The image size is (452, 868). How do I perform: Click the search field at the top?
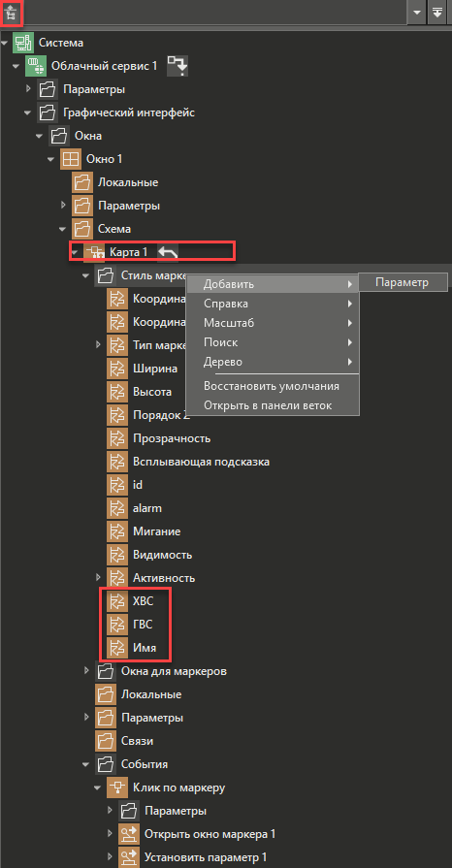tap(214, 14)
